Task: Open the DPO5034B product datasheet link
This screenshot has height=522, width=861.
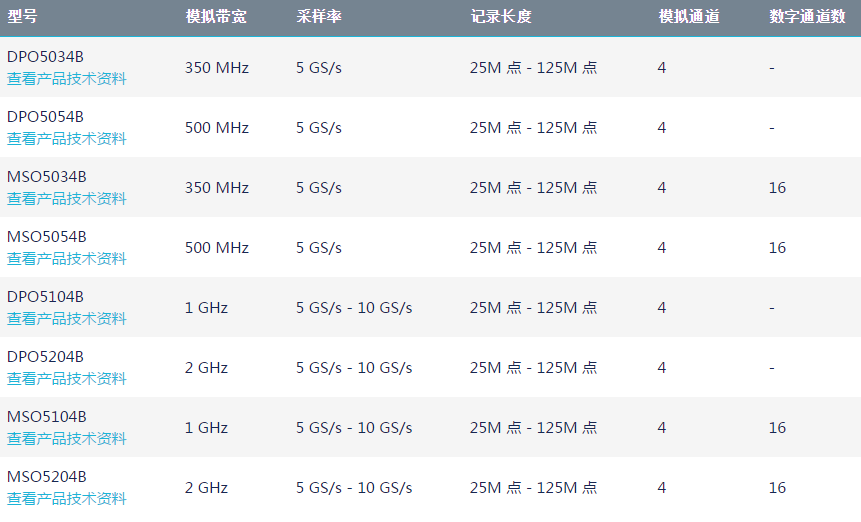Action: pos(67,79)
